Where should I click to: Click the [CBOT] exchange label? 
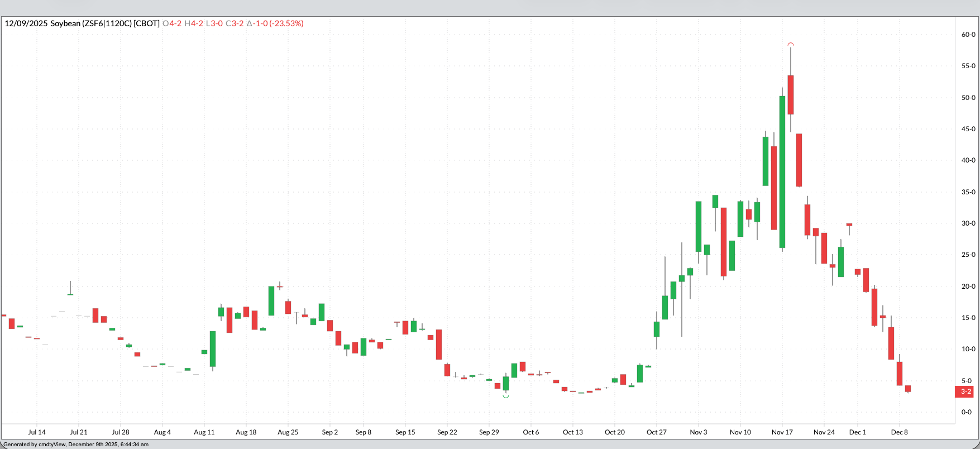click(147, 23)
